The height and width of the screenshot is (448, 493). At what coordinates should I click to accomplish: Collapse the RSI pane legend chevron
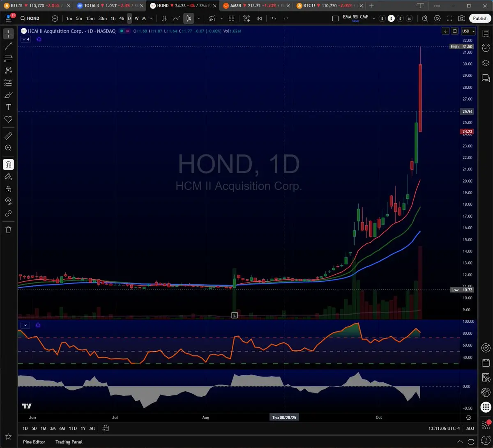pyautogui.click(x=25, y=325)
